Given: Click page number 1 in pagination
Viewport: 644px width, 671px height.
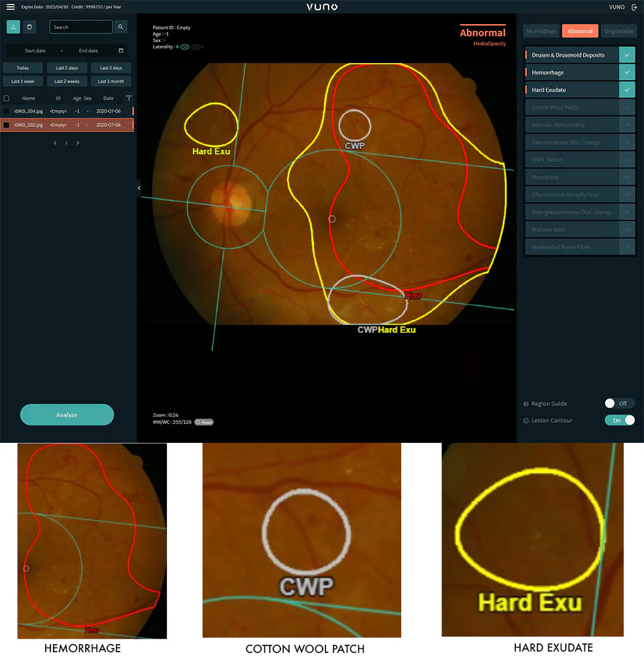Looking at the screenshot, I should coord(66,143).
